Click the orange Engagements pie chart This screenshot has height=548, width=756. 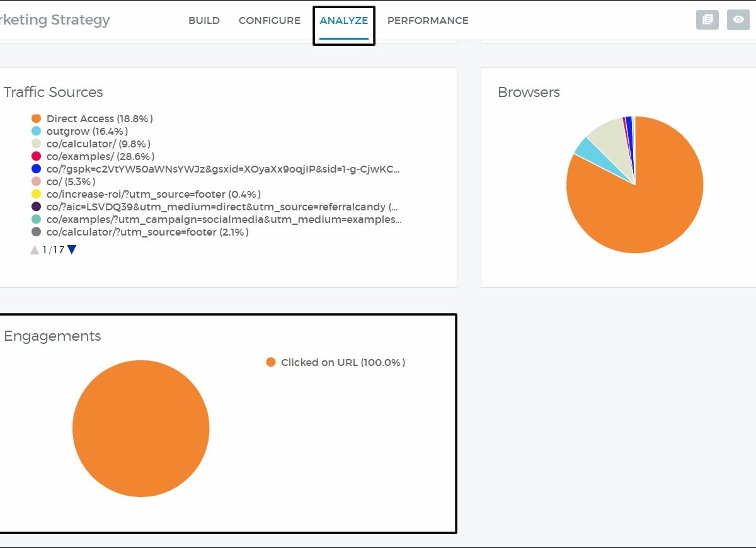coord(140,428)
